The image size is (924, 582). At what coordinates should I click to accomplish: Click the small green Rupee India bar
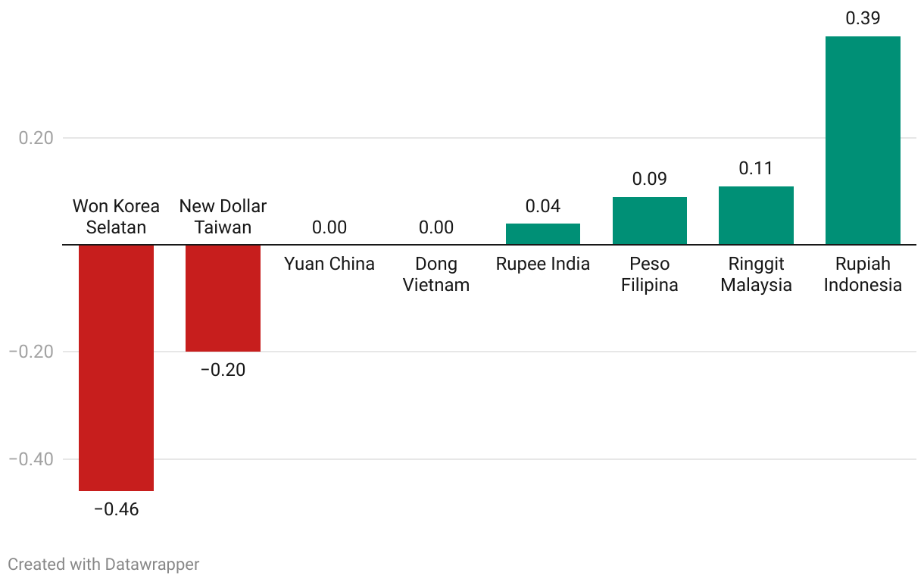[x=543, y=234]
